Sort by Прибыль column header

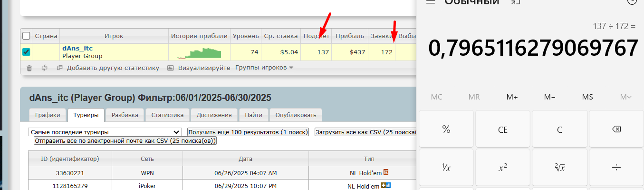point(350,36)
